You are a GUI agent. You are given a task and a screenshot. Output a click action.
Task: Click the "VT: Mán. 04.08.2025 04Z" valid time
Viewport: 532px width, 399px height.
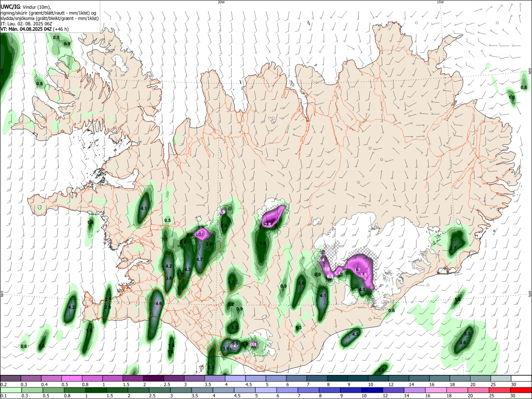26,29
